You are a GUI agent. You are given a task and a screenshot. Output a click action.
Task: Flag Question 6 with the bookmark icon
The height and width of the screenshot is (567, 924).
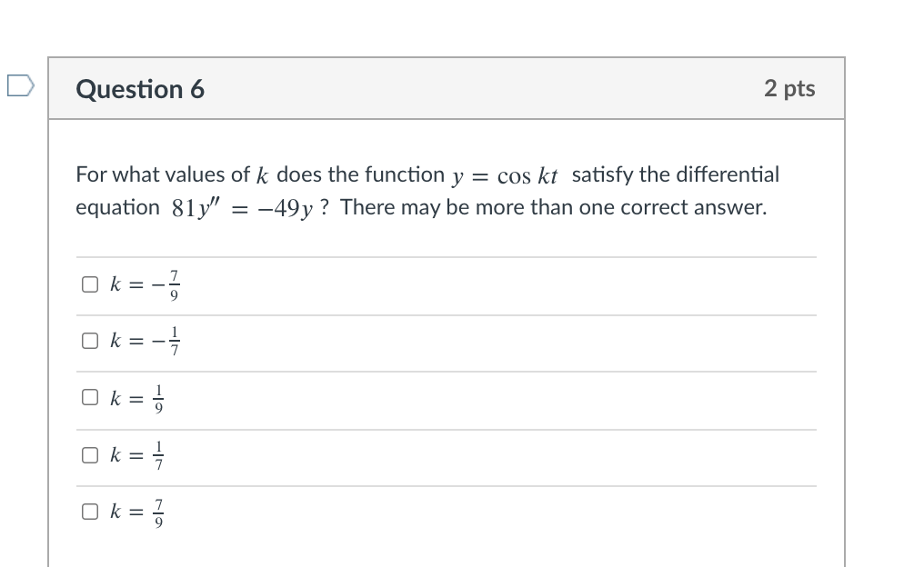[x=19, y=86]
